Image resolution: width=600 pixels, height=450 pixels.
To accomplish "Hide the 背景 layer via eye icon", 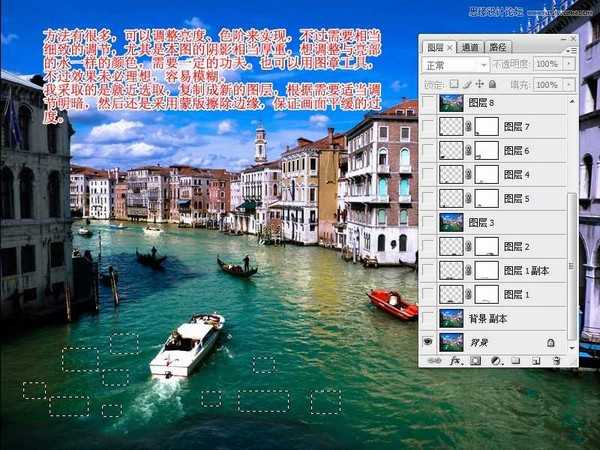I will pyautogui.click(x=428, y=341).
